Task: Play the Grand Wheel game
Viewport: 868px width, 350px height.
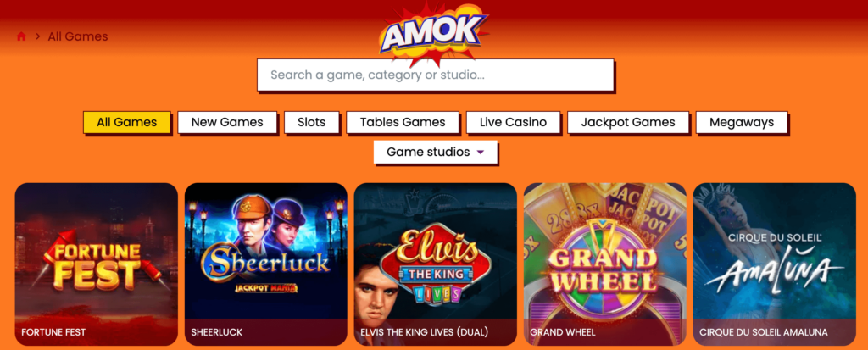Action: [605, 264]
